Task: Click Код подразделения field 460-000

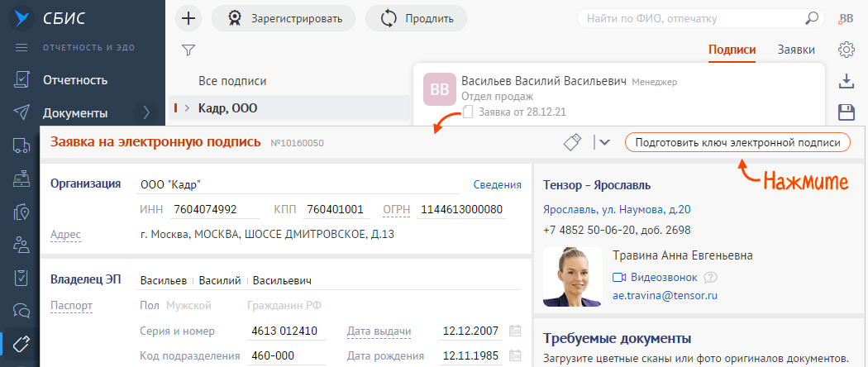Action: tap(287, 355)
